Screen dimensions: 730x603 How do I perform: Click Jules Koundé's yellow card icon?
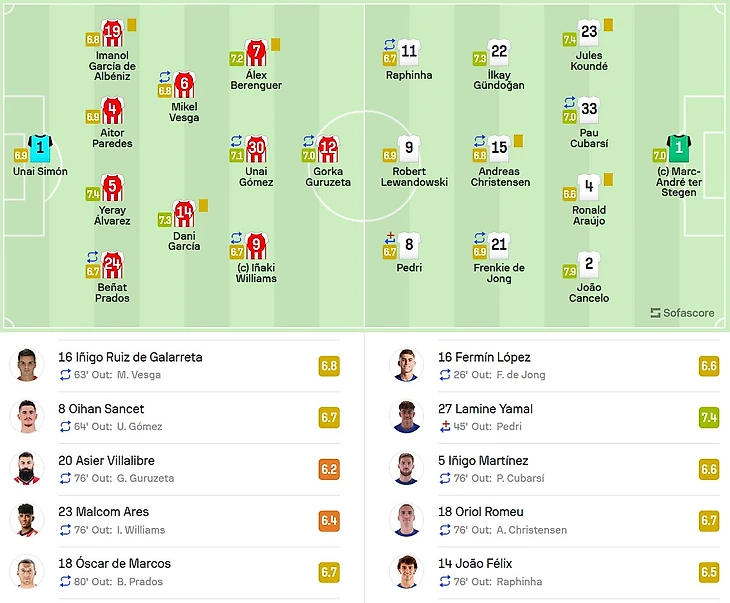click(608, 25)
